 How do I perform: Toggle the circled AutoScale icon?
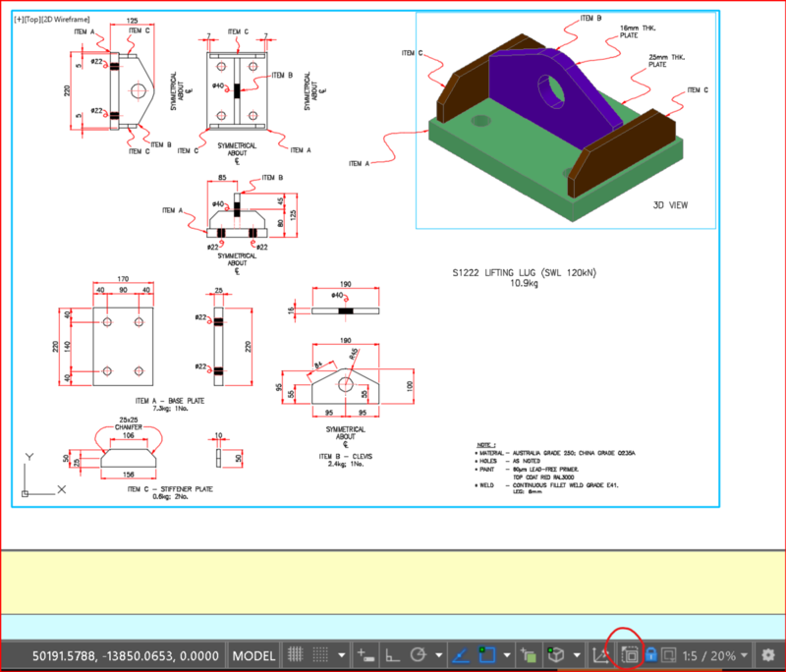(631, 655)
